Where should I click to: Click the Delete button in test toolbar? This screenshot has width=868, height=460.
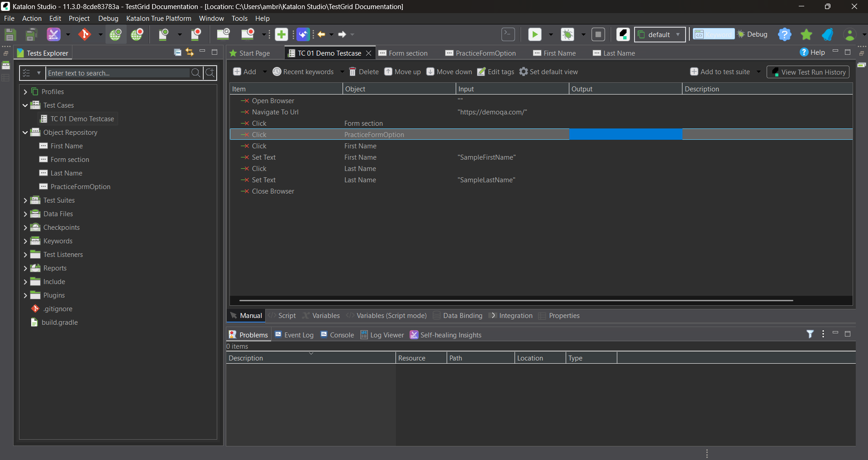coord(364,72)
